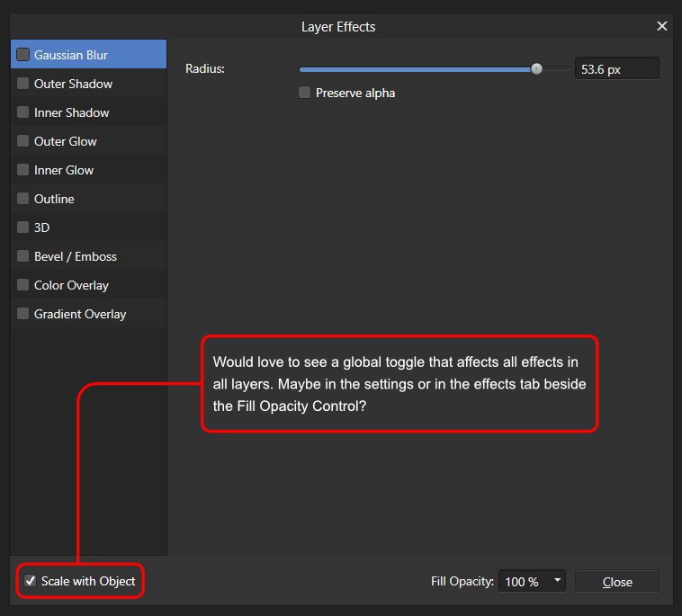Turn on the Outer Glow checkbox
This screenshot has height=616, width=682.
pyautogui.click(x=23, y=141)
